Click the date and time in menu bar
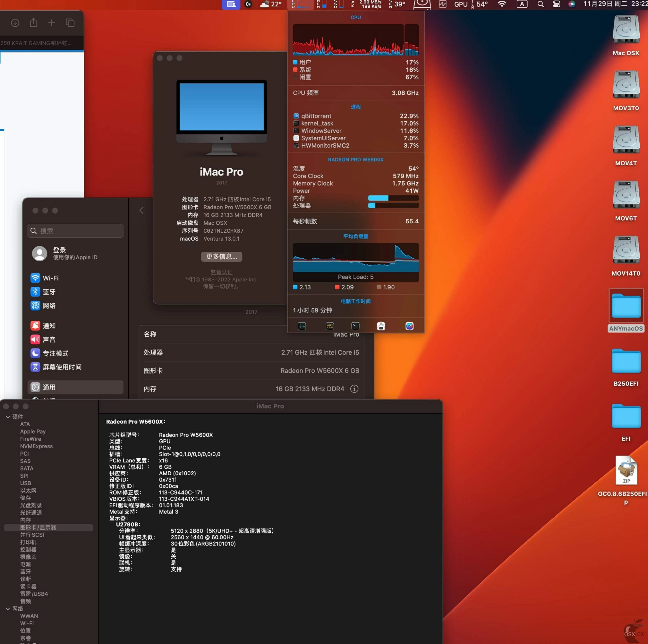The width and height of the screenshot is (648, 644). click(615, 4)
